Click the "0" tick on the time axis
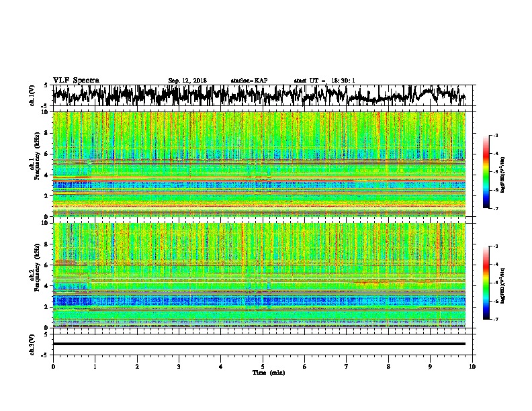 point(53,367)
